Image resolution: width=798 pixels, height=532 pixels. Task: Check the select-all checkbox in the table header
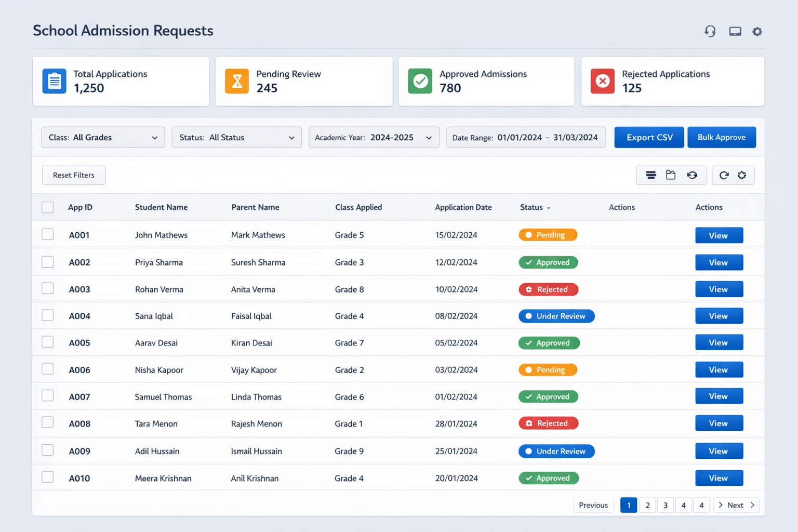47,207
